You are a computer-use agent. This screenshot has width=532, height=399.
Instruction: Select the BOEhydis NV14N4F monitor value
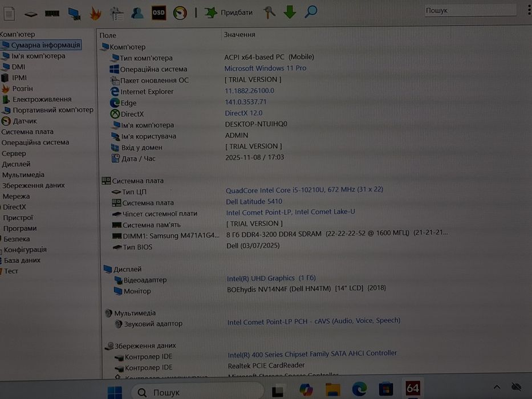[x=306, y=289]
